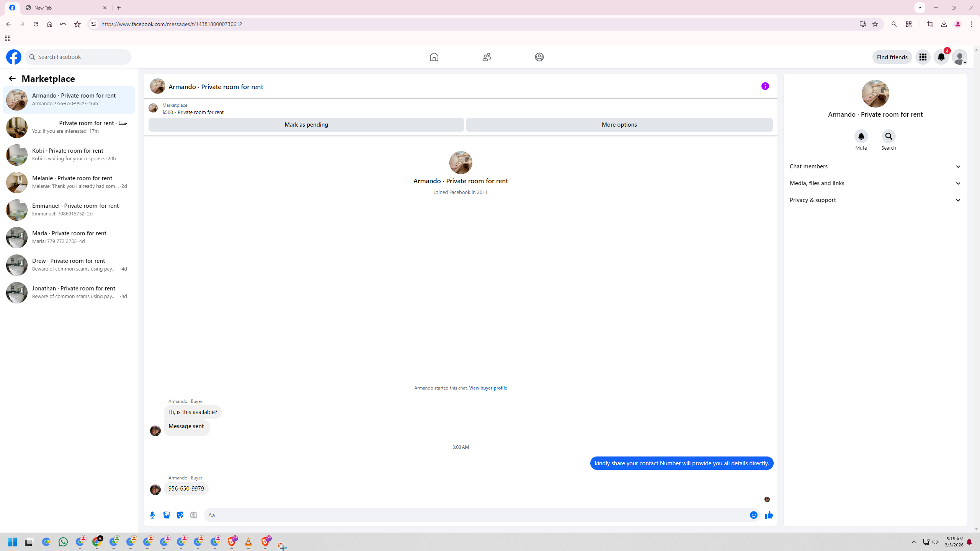Open the Friends icon in top navigation

(487, 57)
